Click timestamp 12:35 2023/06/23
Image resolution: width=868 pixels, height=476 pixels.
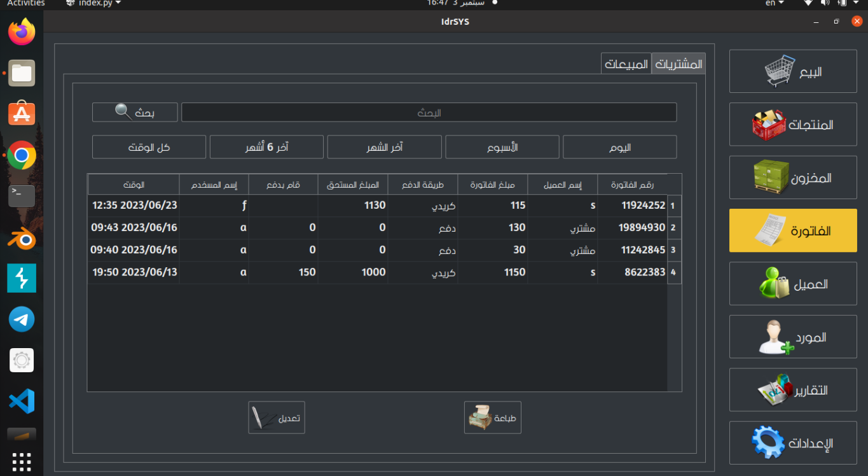tap(134, 206)
